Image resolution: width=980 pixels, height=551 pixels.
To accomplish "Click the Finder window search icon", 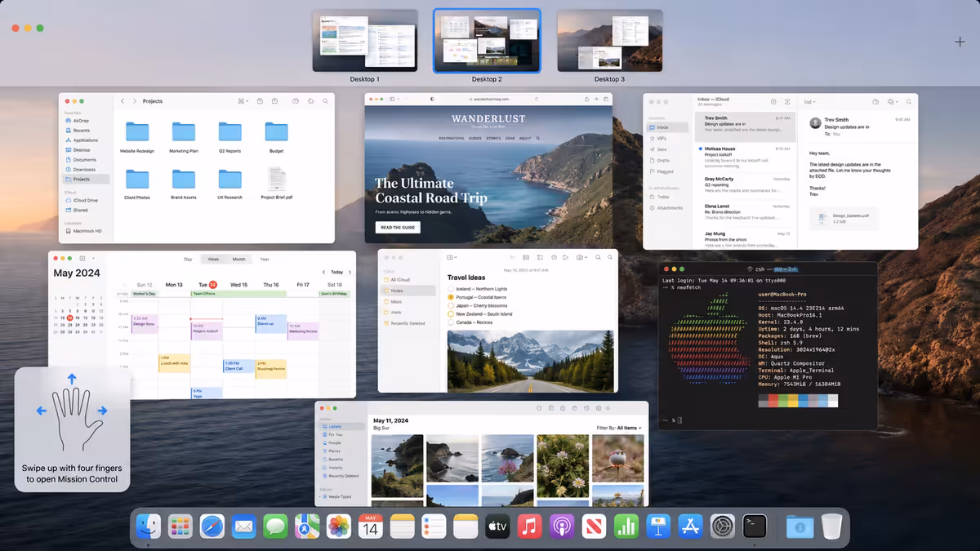I will [x=325, y=101].
